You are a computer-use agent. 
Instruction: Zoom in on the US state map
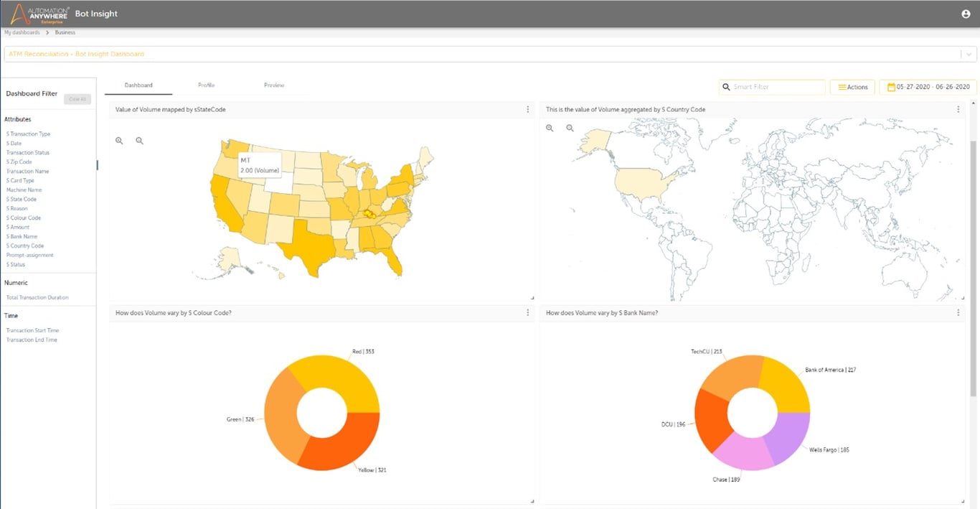point(119,141)
